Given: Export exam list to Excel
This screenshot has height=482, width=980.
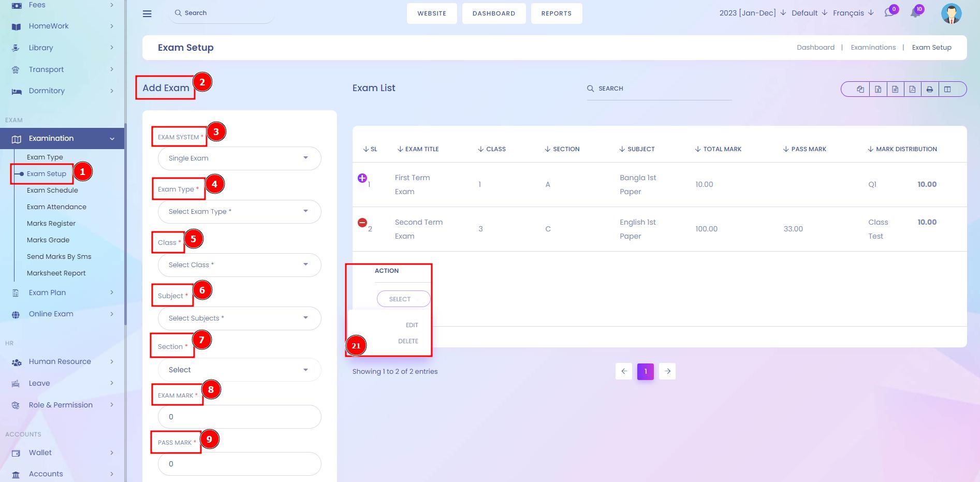Looking at the screenshot, I should pyautogui.click(x=878, y=89).
